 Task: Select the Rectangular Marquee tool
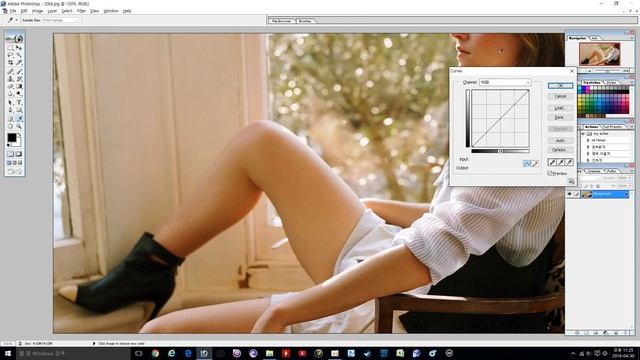[x=11, y=48]
